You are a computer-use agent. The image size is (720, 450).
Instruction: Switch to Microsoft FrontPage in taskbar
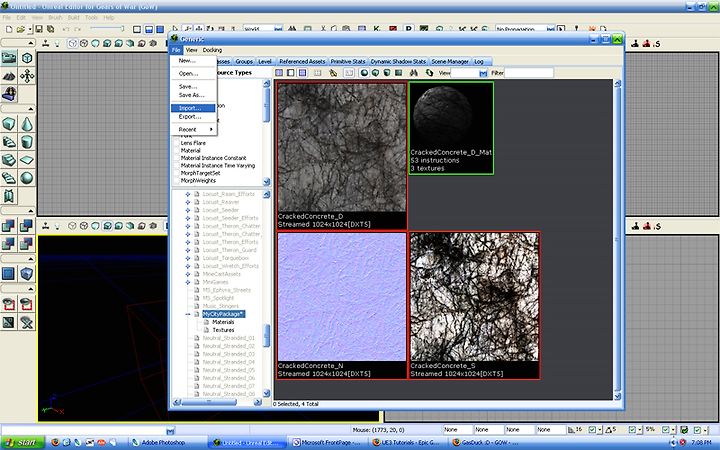tap(329, 443)
